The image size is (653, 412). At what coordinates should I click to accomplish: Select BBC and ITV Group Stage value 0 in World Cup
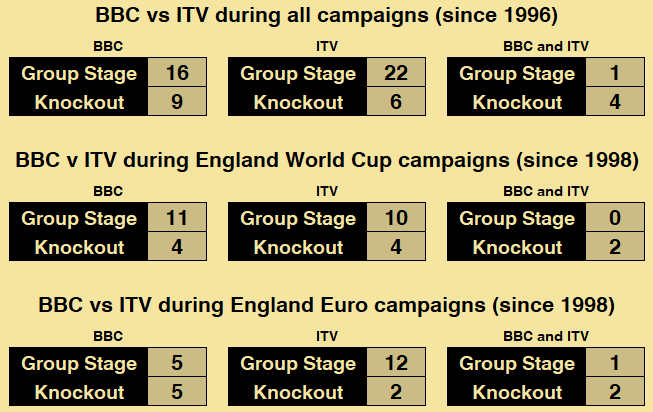tap(614, 218)
